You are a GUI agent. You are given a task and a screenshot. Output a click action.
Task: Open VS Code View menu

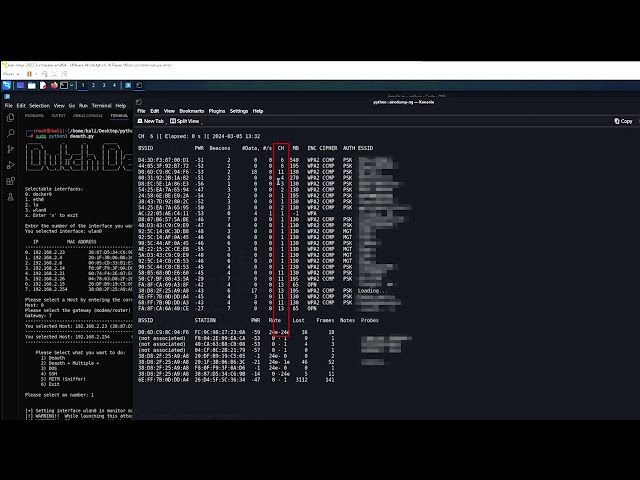[x=59, y=106]
